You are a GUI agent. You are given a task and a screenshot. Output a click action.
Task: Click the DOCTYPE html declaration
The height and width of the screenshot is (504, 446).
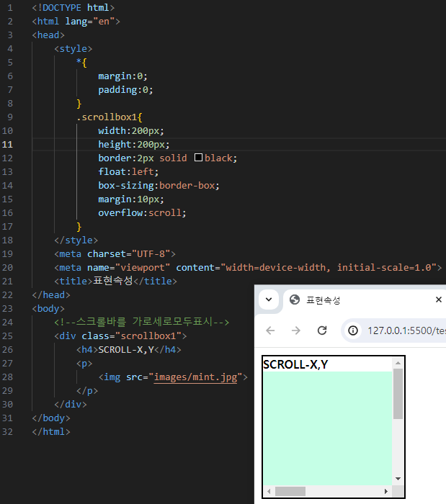pyautogui.click(x=73, y=8)
